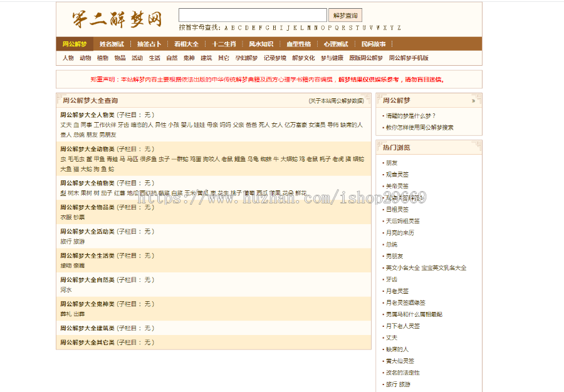Open the 周公解梦大全植物类 category heading

[87, 183]
